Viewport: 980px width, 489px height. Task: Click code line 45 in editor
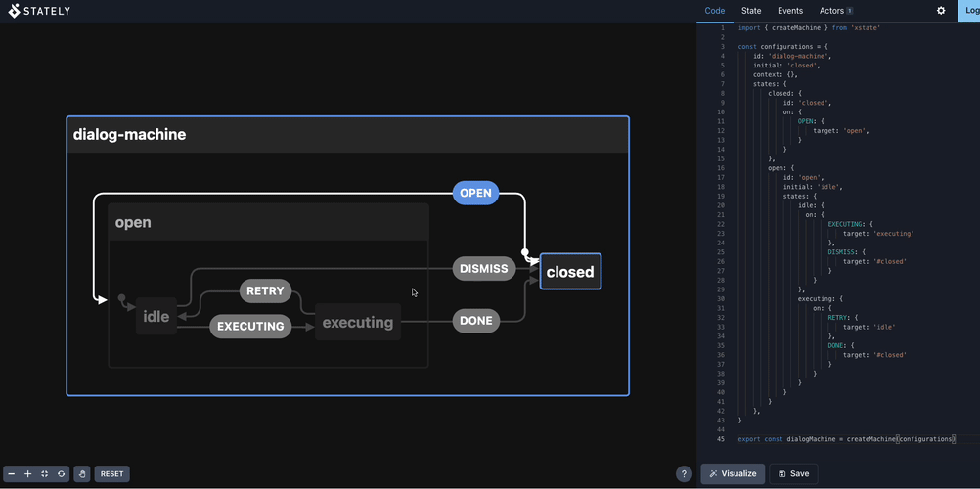(x=846, y=439)
